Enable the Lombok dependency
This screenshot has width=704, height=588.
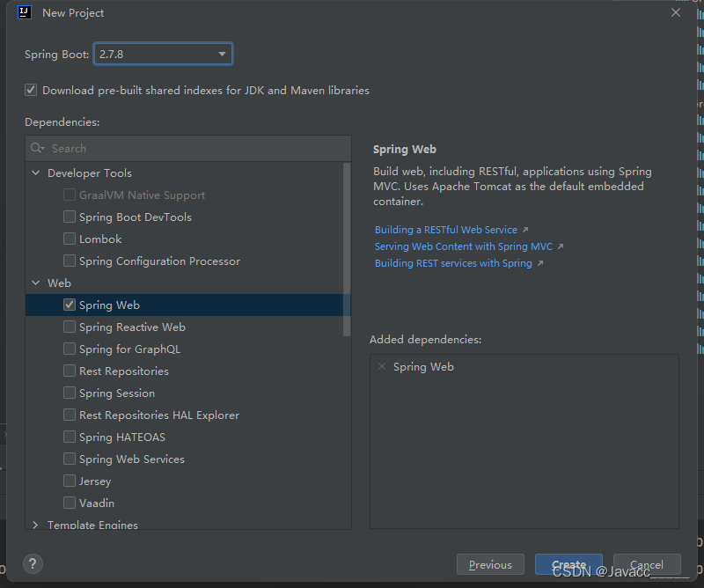(x=70, y=239)
